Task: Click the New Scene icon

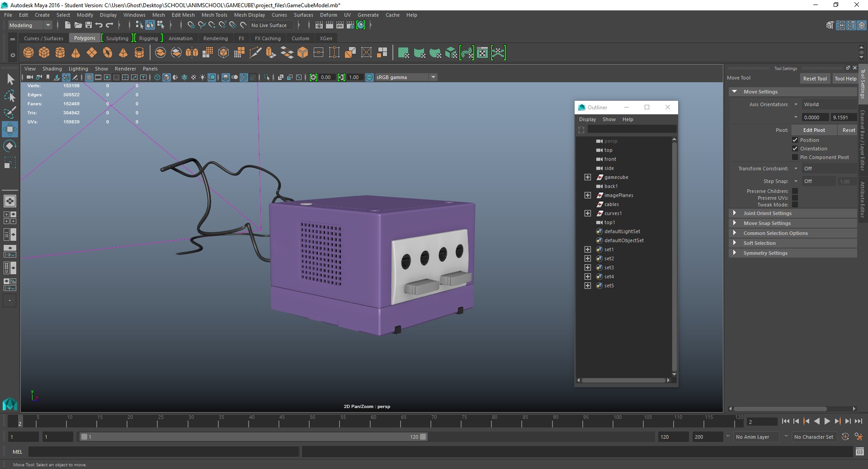Action: 68,25
